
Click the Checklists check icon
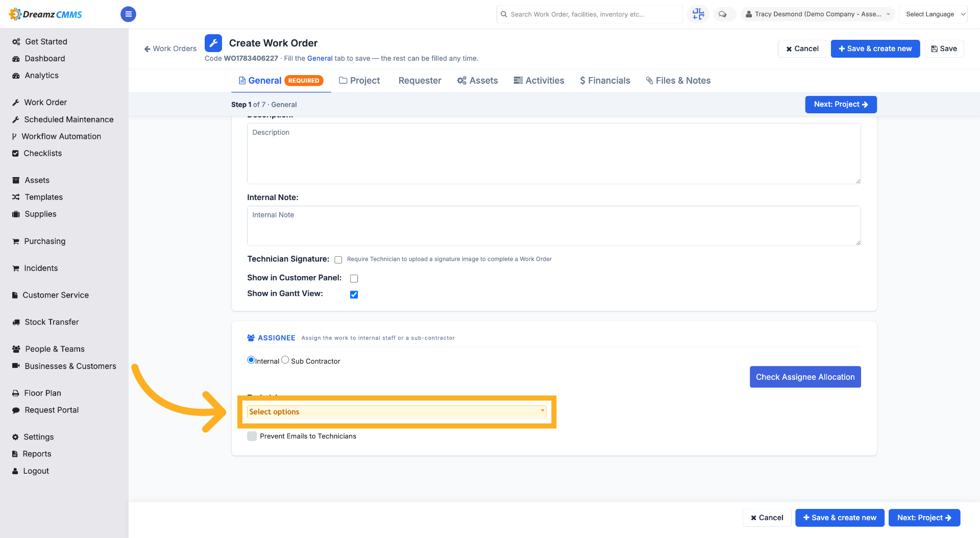[x=15, y=153]
